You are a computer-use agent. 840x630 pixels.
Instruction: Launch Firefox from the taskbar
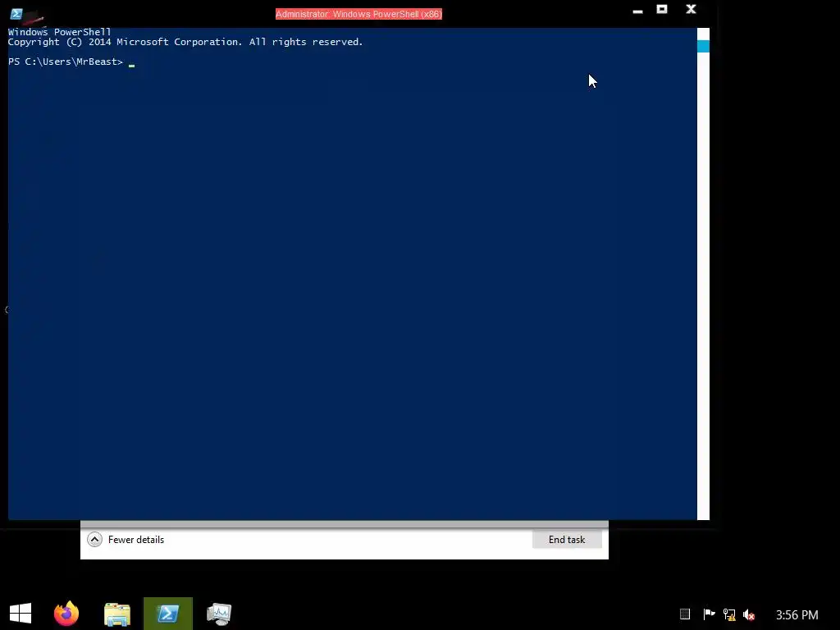(66, 614)
